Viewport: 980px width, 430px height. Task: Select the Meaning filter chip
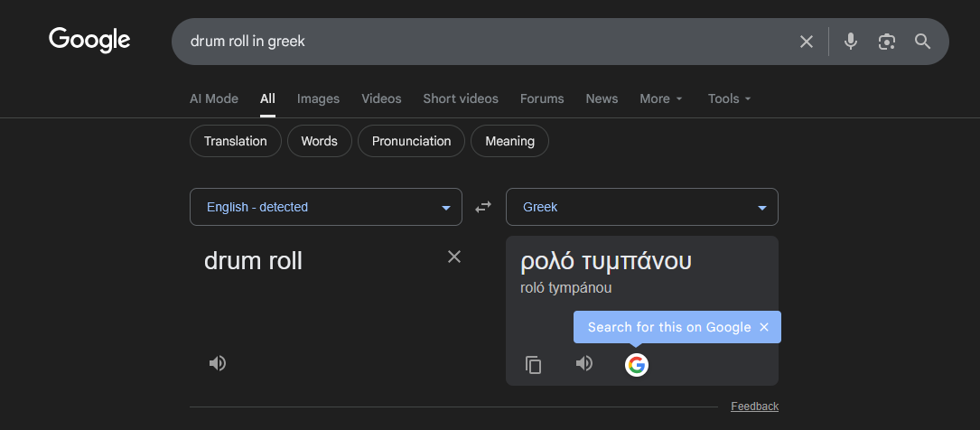510,141
